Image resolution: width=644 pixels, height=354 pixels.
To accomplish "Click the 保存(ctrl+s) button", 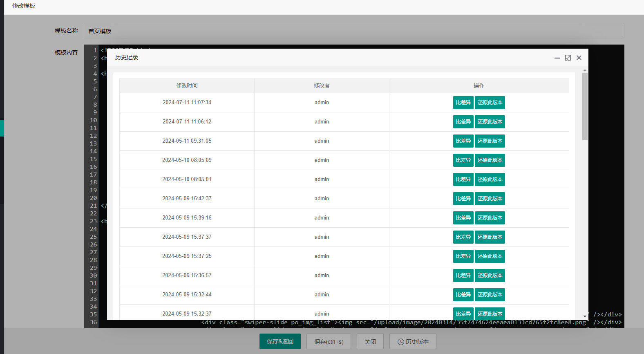I will pyautogui.click(x=329, y=341).
